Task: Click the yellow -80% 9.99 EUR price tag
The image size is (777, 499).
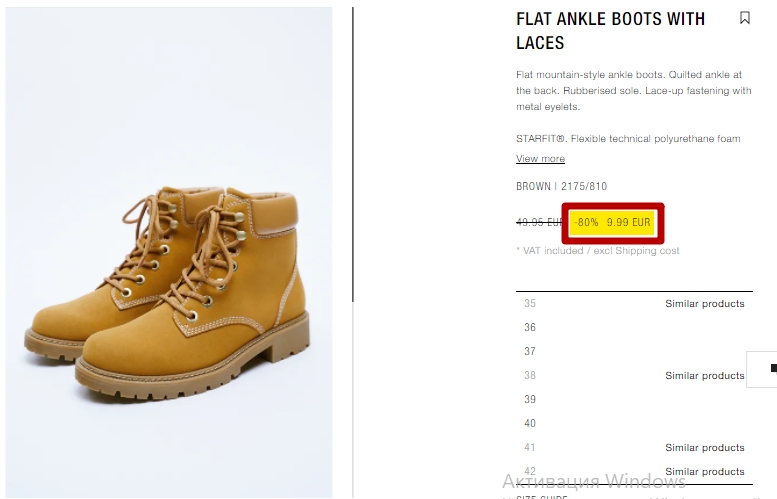Action: [x=612, y=222]
